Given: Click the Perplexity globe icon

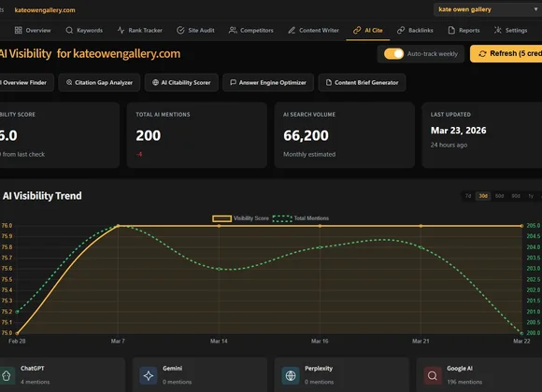Looking at the screenshot, I should click(x=291, y=375).
